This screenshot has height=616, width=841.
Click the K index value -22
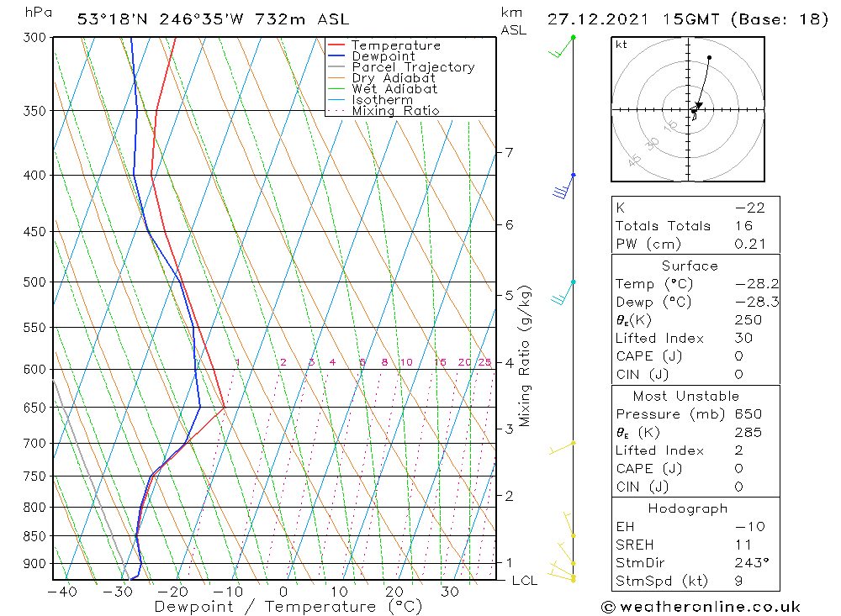pyautogui.click(x=750, y=208)
